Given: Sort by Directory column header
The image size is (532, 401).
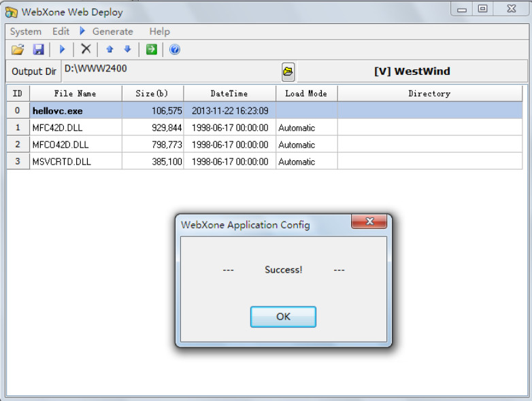Looking at the screenshot, I should [429, 94].
